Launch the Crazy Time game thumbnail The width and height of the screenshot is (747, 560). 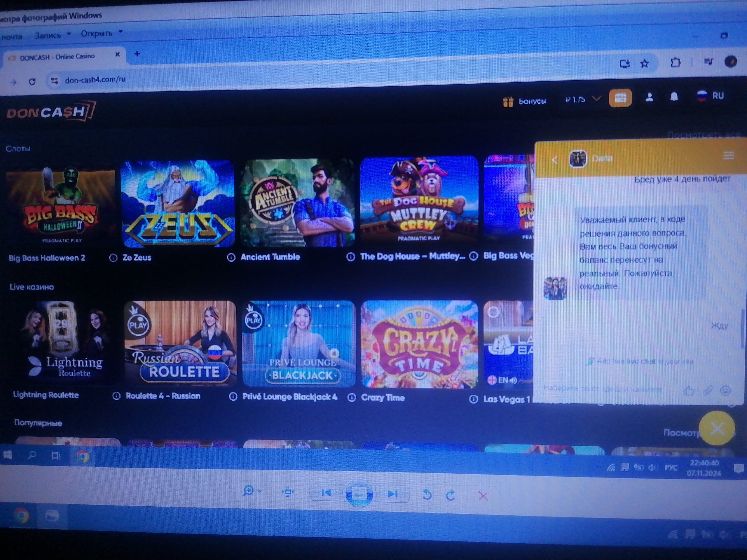420,344
